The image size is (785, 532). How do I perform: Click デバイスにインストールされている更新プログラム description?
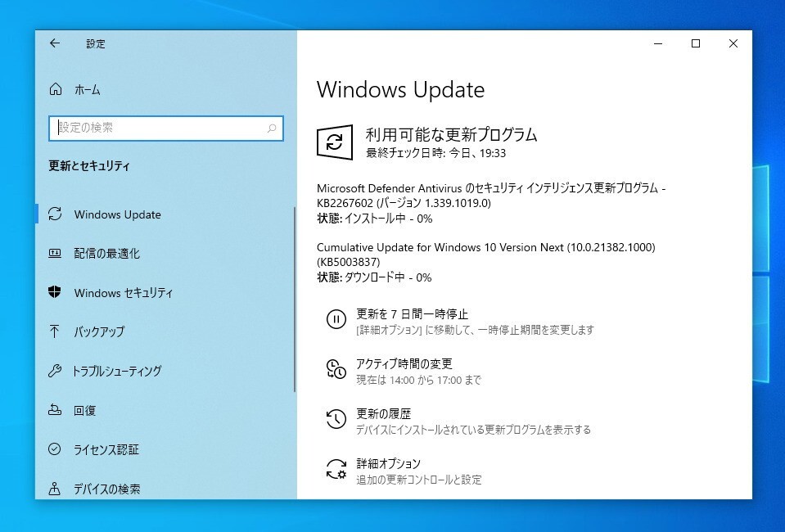point(473,430)
